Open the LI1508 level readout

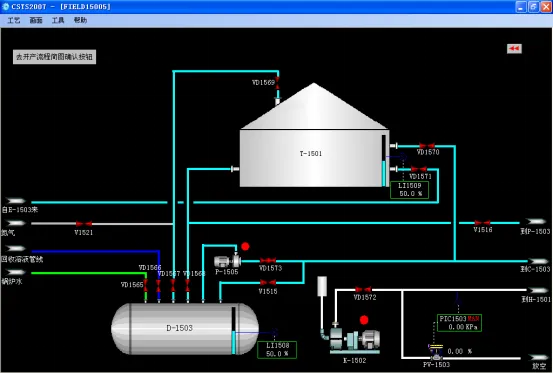(277, 350)
